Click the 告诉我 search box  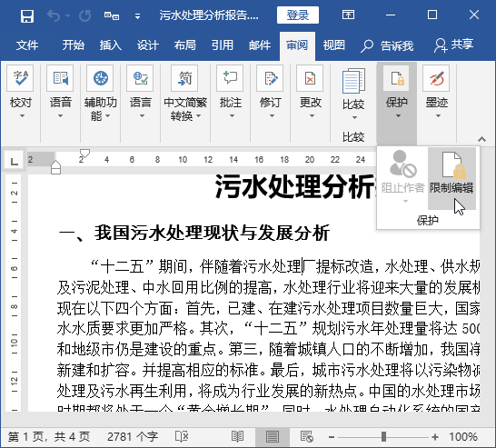click(x=387, y=45)
